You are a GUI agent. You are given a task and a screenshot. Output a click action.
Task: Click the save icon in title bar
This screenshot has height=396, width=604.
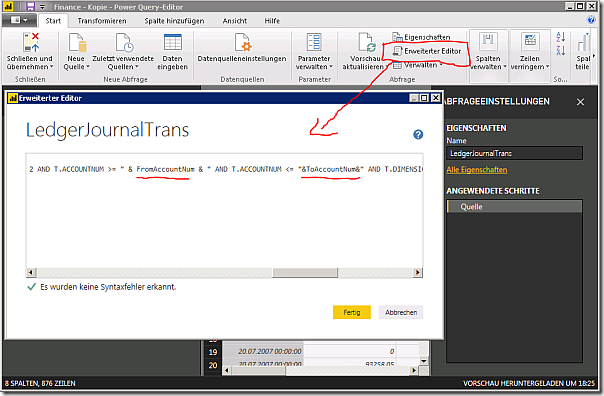pos(30,7)
